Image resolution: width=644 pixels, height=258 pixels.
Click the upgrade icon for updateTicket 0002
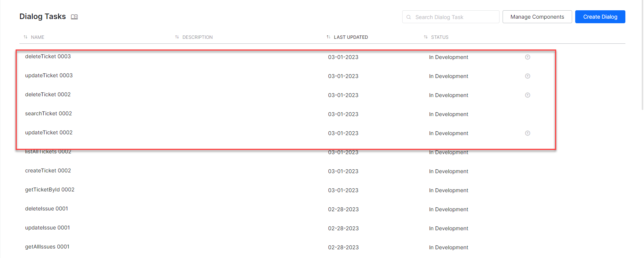coord(527,133)
